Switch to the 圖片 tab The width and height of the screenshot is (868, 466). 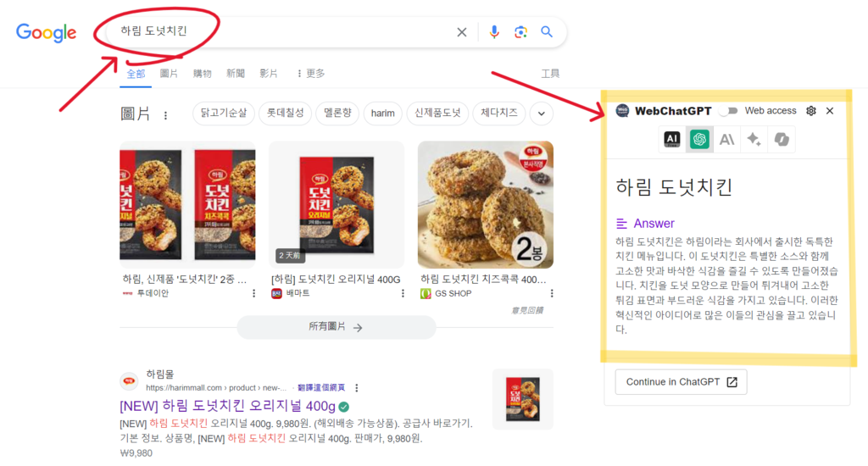coord(169,74)
